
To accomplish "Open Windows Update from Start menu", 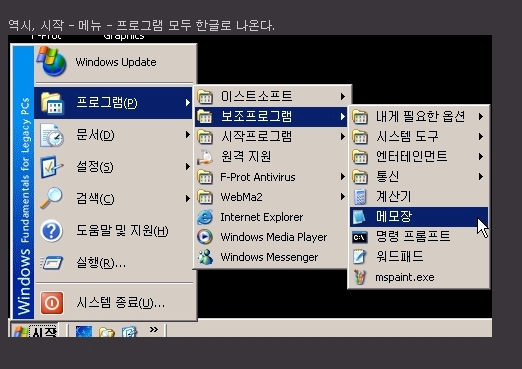I will tap(114, 62).
